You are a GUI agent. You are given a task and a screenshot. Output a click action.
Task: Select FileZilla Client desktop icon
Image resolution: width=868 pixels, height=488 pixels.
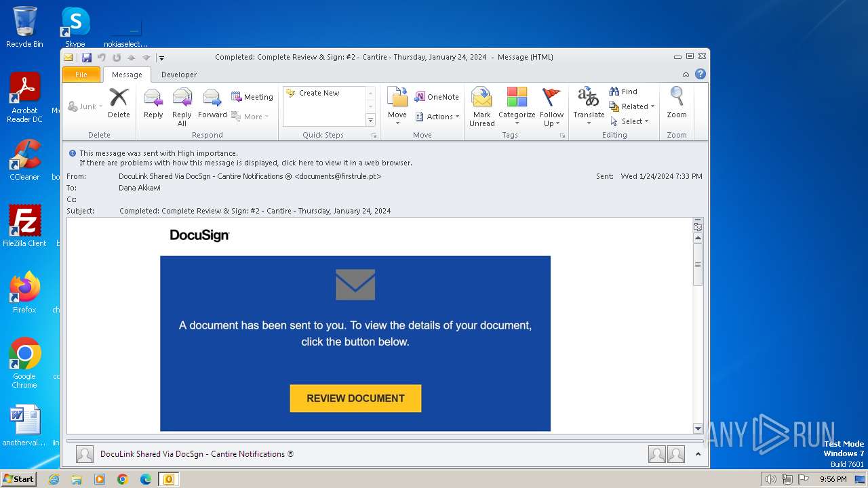pos(24,226)
